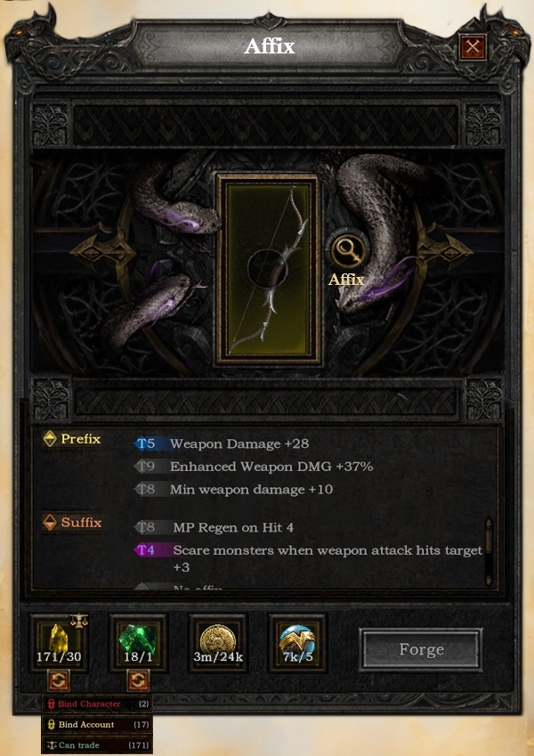Click the Forge button
Viewport: 534px width, 756px height.
421,649
